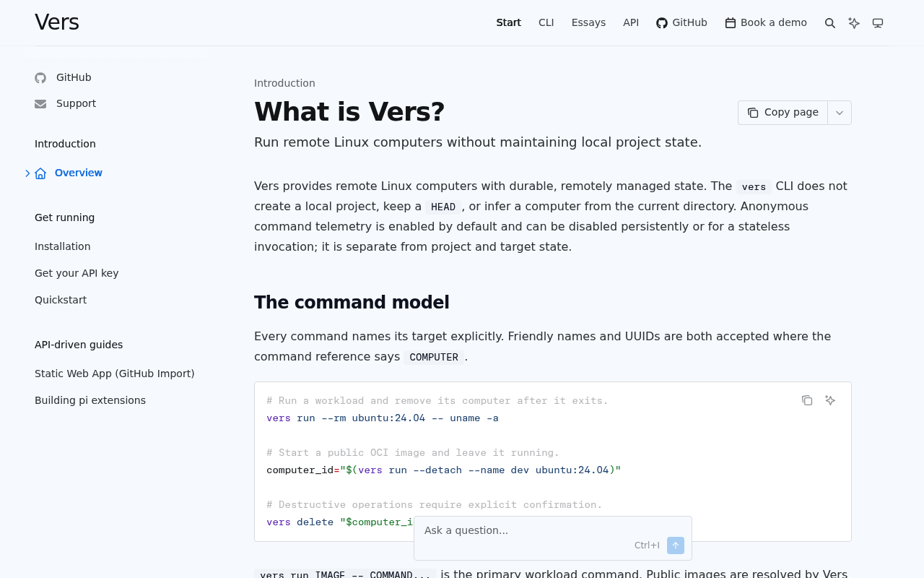Open Building pi extensions guide

90,400
